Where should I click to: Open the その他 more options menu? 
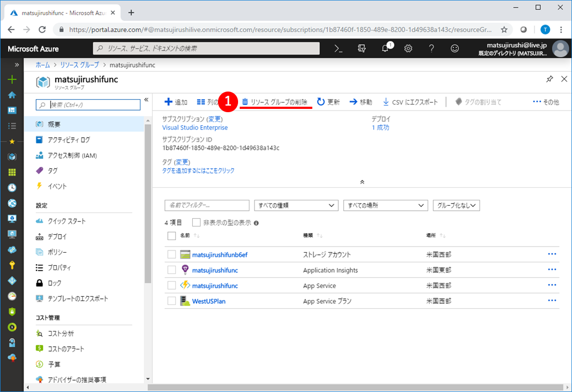(x=546, y=102)
